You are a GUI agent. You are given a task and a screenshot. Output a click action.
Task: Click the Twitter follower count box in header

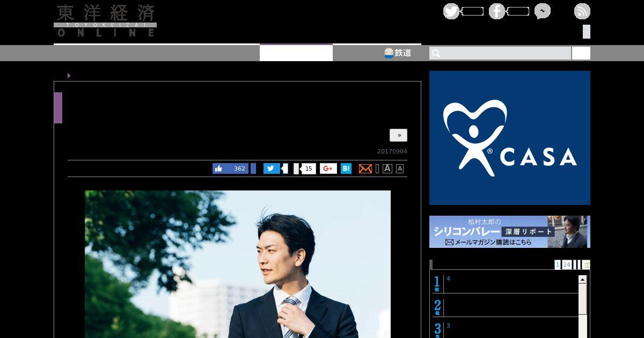pos(472,11)
